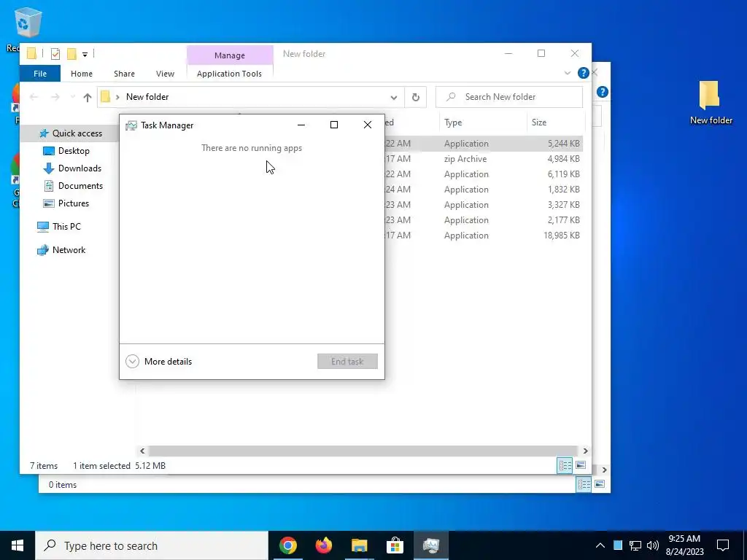Click the horizontal scrollbar of file list
This screenshot has width=747, height=560.
point(363,451)
